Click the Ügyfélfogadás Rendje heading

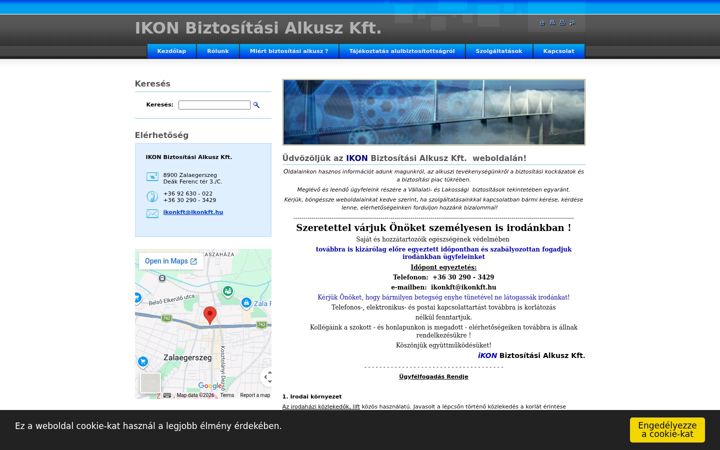(x=433, y=377)
